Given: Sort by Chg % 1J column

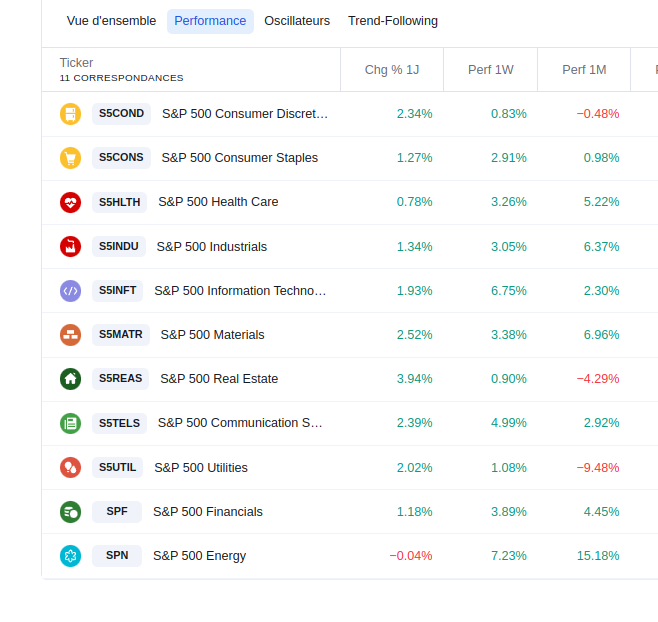Looking at the screenshot, I should [x=392, y=70].
